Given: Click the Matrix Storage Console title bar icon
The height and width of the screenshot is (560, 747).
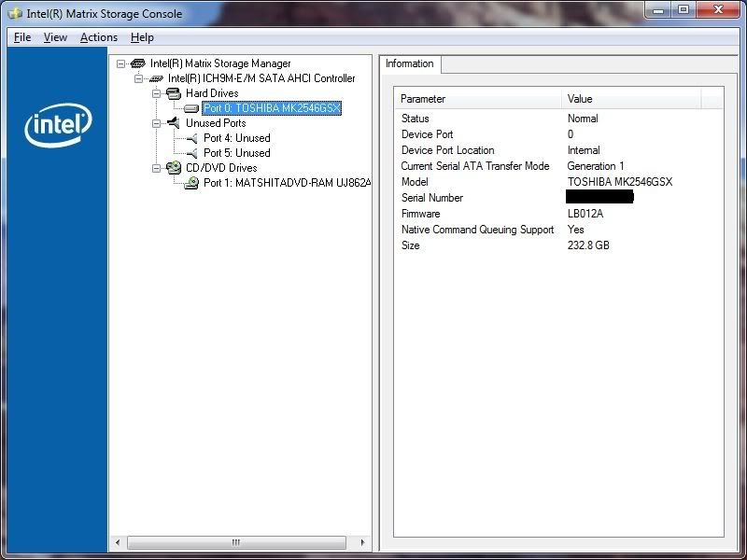Looking at the screenshot, I should (15, 13).
